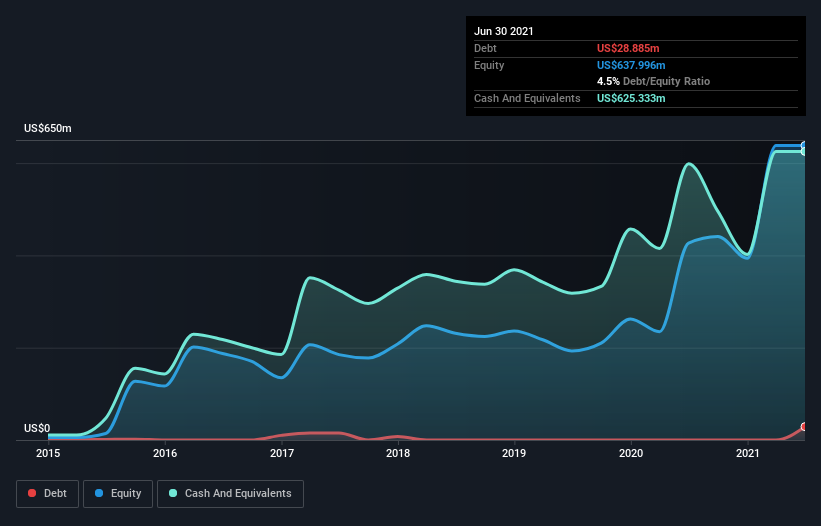Click the 2019 x-axis label
Viewport: 821px width, 526px height.
tap(514, 453)
